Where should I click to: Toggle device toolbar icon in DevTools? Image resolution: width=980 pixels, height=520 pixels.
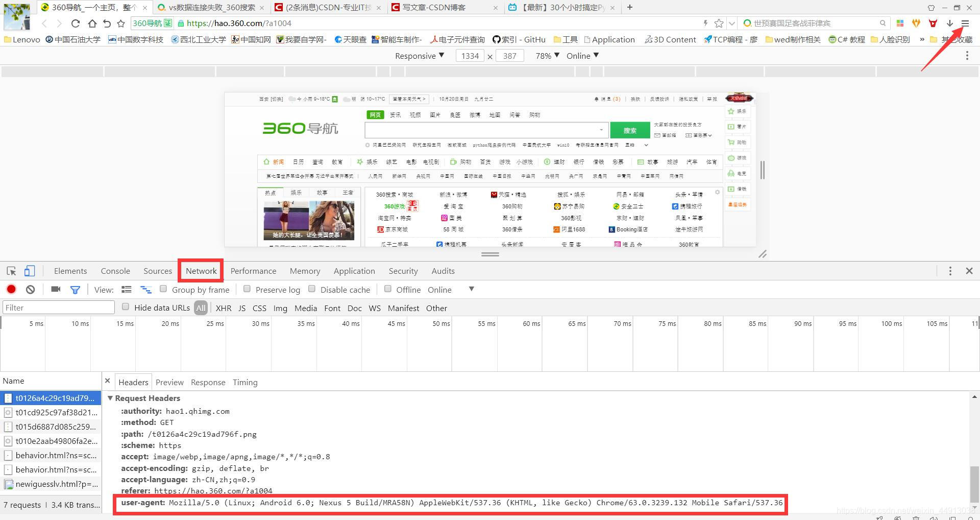click(30, 271)
